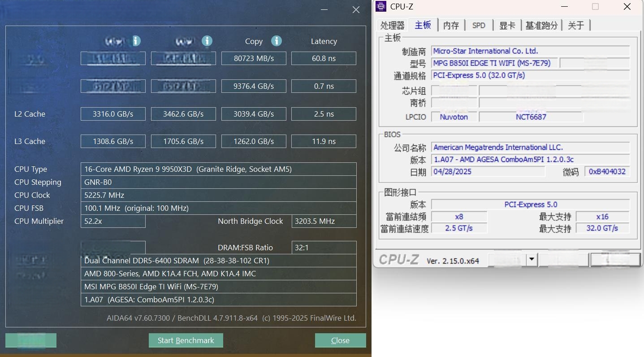Image resolution: width=644 pixels, height=357 pixels.
Task: Click L3 Cache copy value 1262.0 GB/s
Action: click(254, 141)
